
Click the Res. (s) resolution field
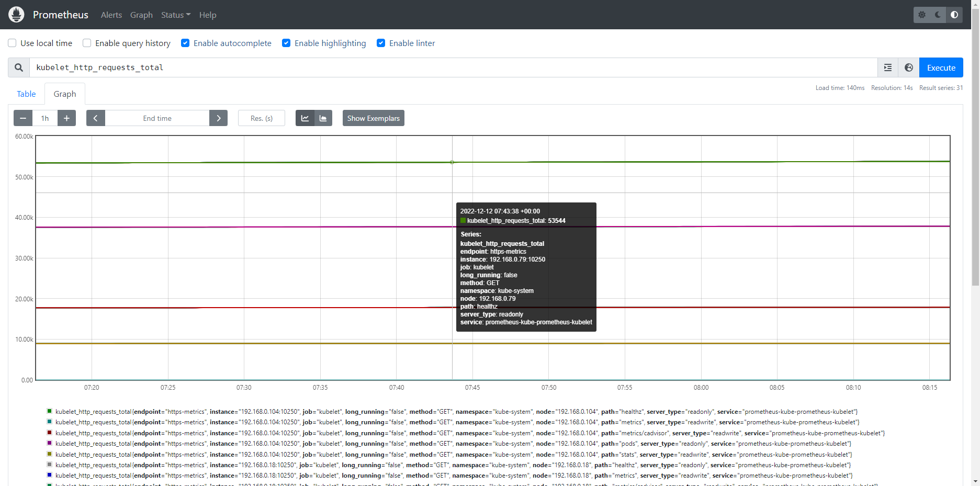click(262, 118)
